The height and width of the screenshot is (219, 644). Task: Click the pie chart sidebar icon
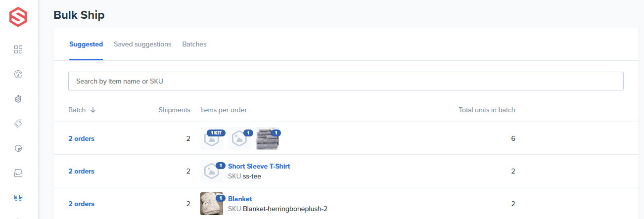click(x=18, y=148)
